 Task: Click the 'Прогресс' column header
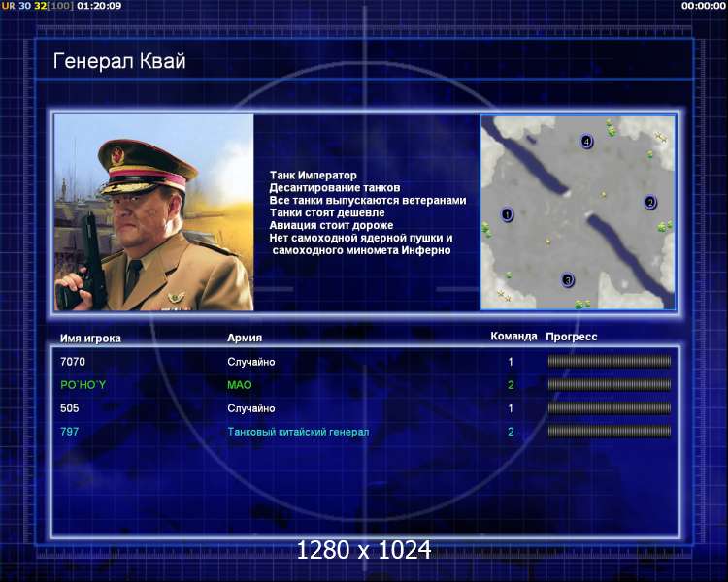(572, 337)
